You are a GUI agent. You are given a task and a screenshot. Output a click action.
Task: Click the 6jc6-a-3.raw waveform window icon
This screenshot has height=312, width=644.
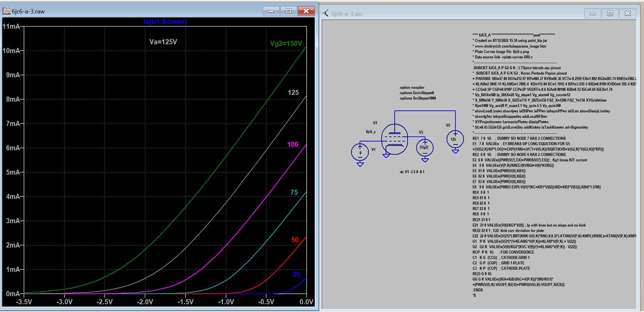click(x=6, y=11)
